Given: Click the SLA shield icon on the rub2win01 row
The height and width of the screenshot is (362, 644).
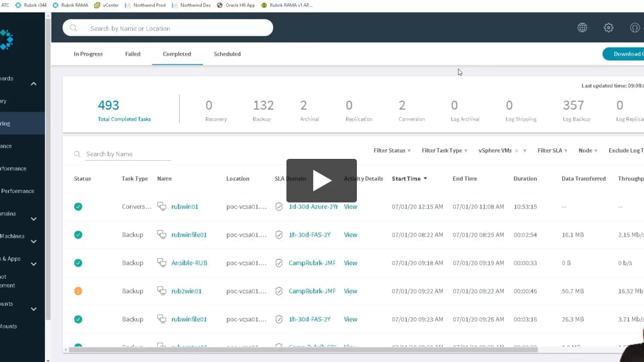Looking at the screenshot, I should pos(279,291).
